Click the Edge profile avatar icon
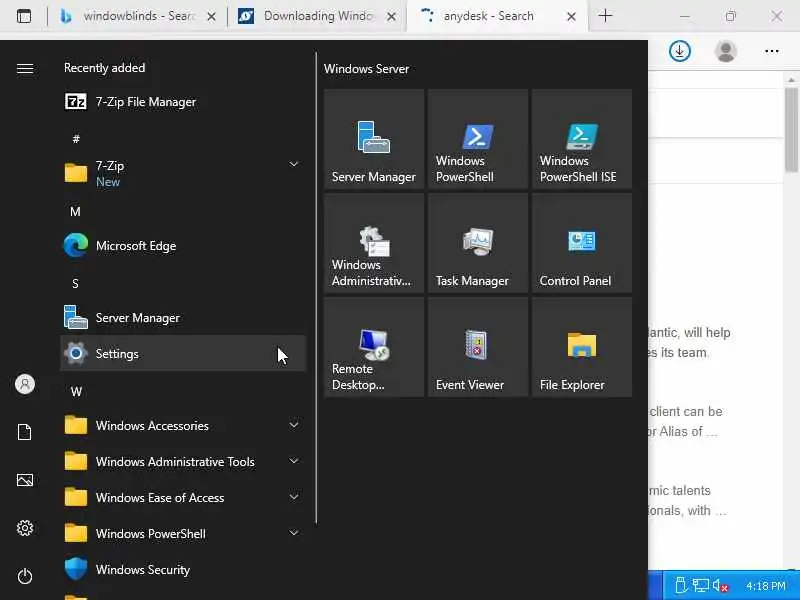Screen dimensions: 800x600 pos(726,51)
